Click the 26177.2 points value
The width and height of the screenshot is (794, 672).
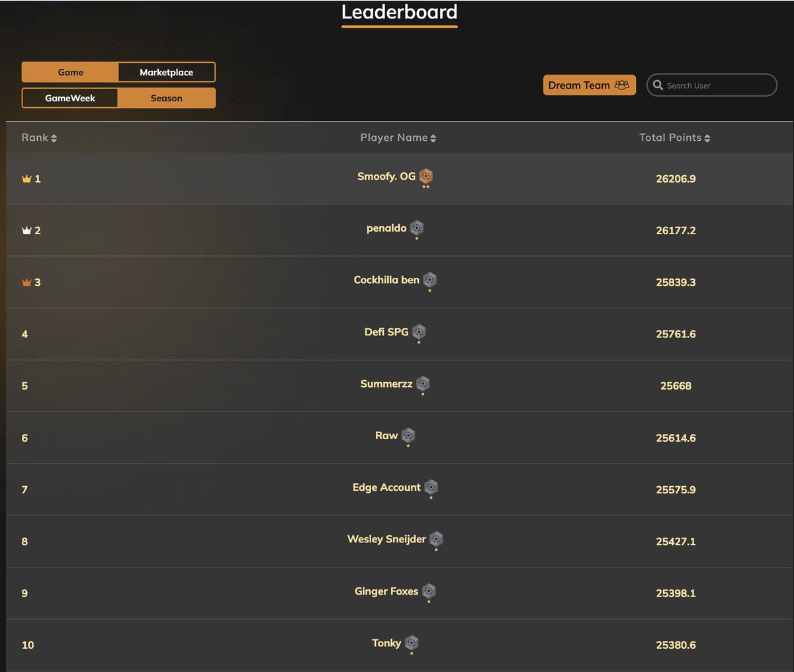(676, 230)
